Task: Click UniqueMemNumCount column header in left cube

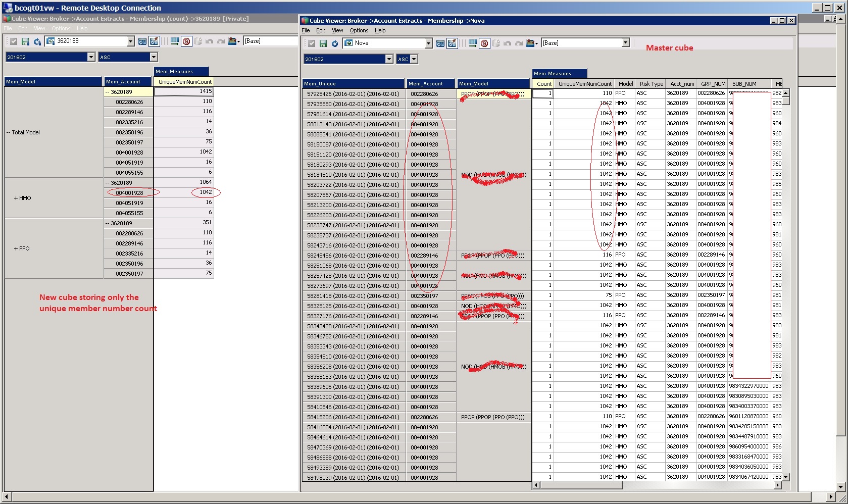Action: [x=184, y=82]
